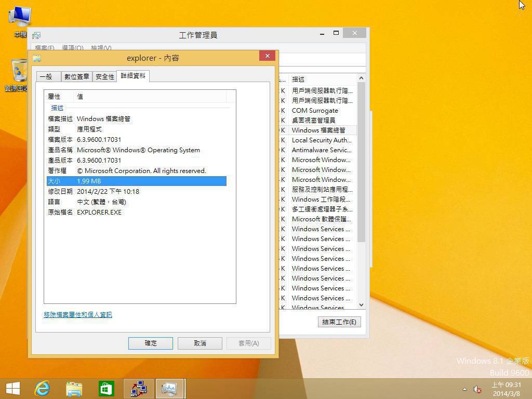Open File Explorer from the taskbar
Viewport: 532px width, 399px height.
tap(74, 389)
